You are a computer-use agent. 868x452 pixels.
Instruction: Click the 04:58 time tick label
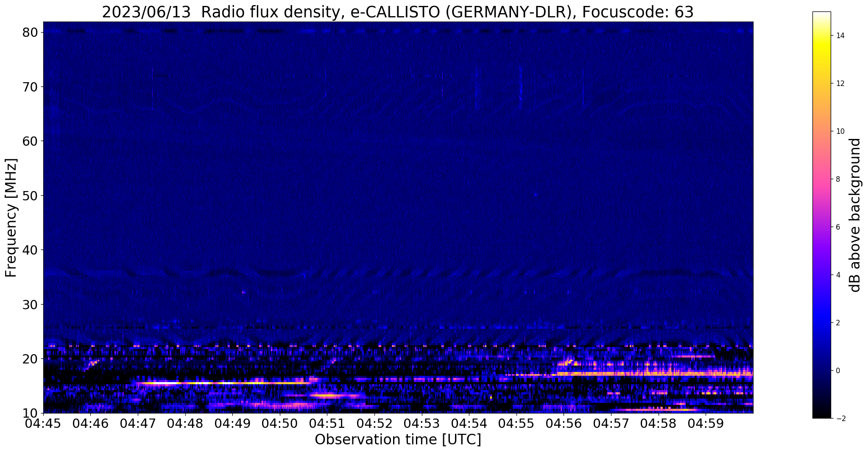[x=659, y=424]
